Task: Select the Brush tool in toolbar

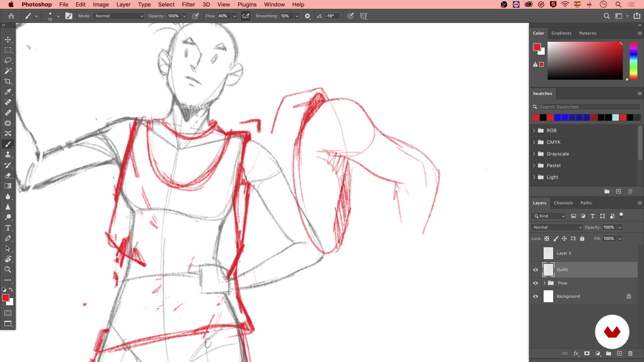Action: (x=8, y=144)
